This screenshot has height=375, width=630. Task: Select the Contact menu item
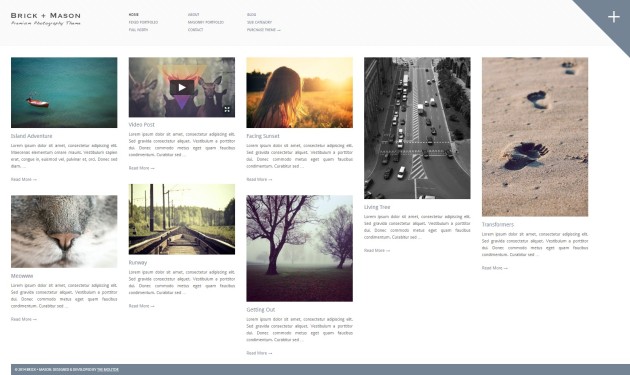tap(195, 30)
